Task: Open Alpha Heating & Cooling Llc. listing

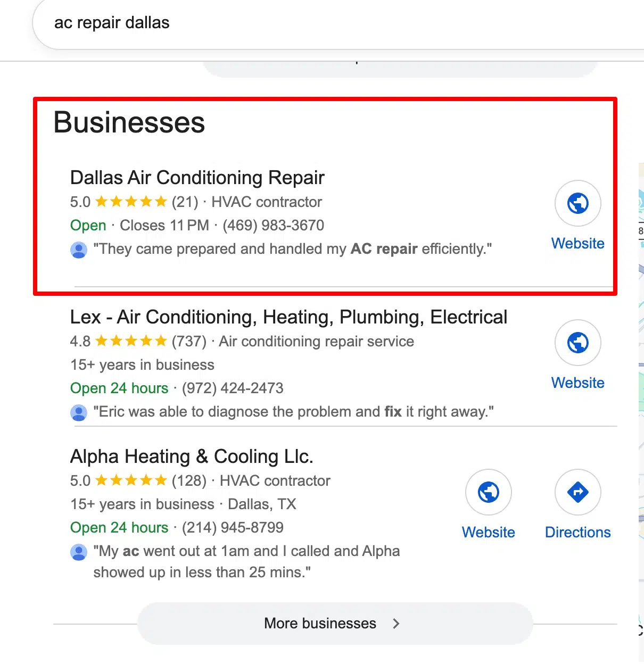Action: (x=192, y=456)
